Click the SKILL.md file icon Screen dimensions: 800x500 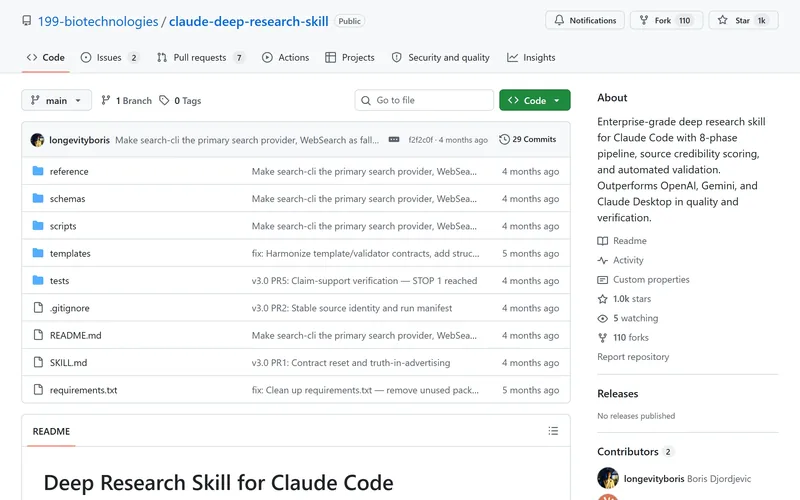(38, 362)
